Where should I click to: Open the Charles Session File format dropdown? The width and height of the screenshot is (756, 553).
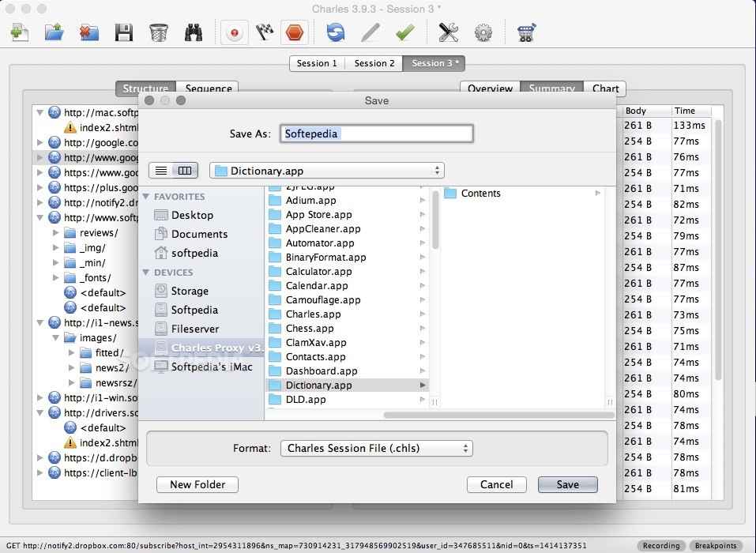[x=376, y=448]
